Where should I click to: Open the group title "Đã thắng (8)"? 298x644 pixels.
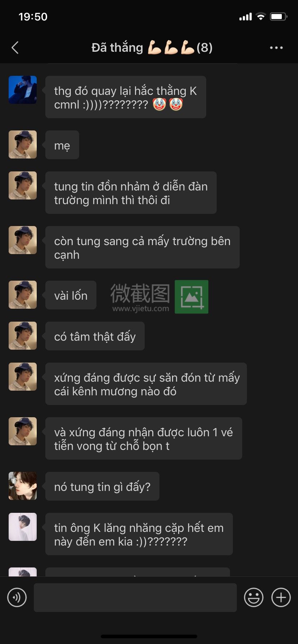(x=152, y=47)
